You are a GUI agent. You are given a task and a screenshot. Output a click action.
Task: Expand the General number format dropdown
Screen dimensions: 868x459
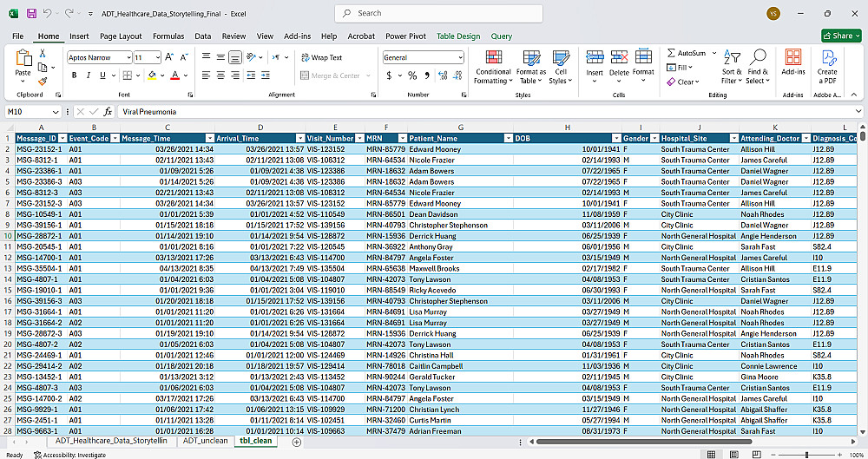(x=460, y=57)
